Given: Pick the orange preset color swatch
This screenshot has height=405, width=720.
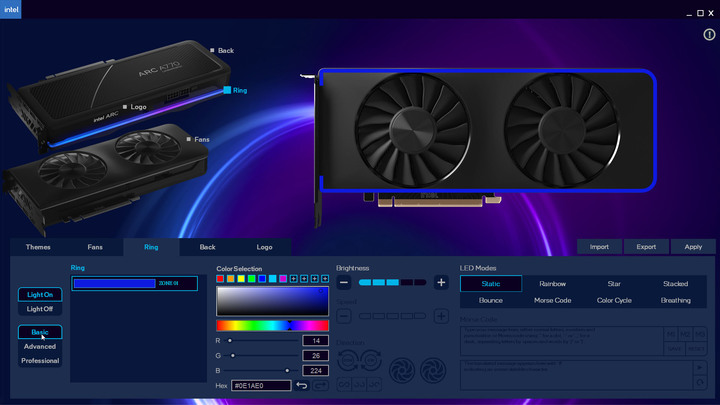Looking at the screenshot, I should coord(231,279).
